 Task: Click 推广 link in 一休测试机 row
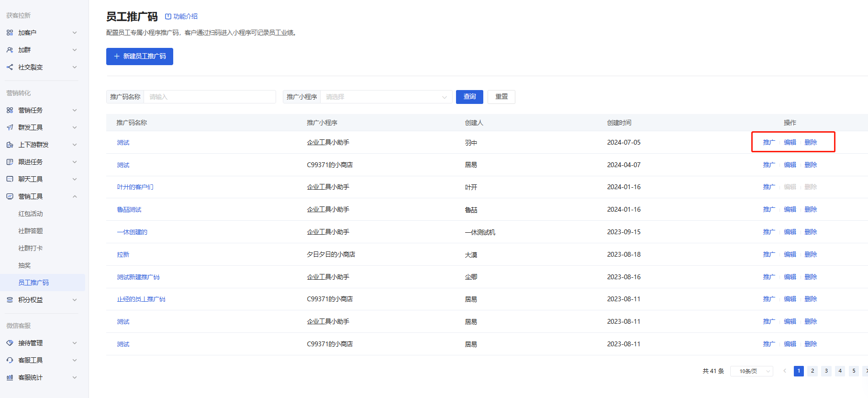pos(769,232)
